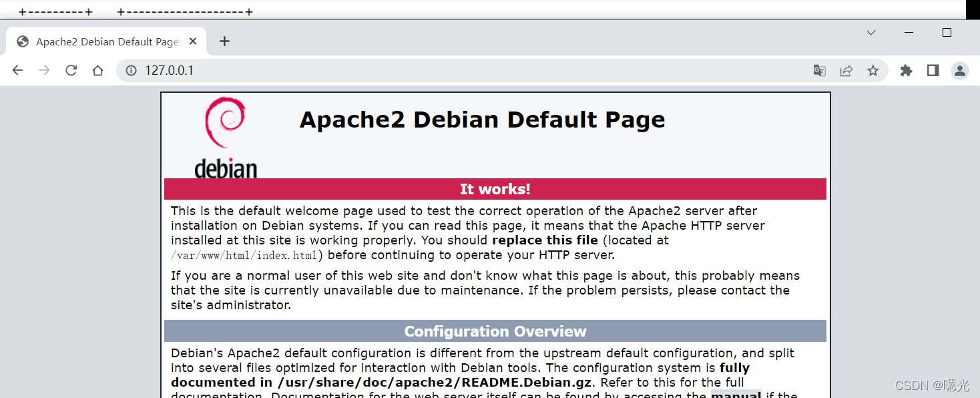Click the tab's globe favicon

pyautogui.click(x=23, y=41)
